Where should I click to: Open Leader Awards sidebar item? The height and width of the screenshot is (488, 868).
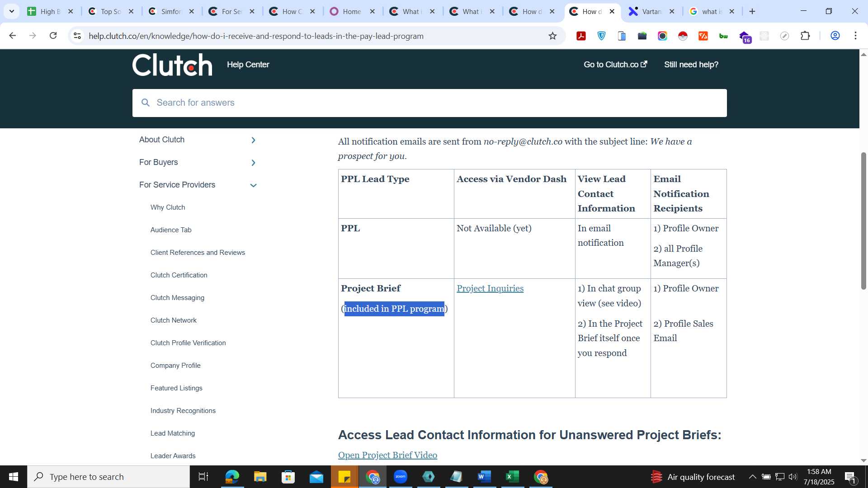tap(173, 456)
